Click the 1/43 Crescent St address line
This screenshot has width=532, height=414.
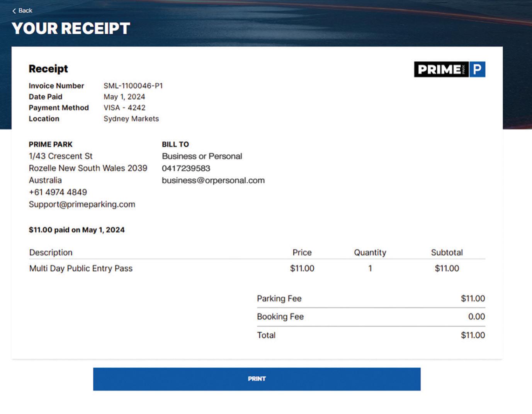click(x=61, y=156)
